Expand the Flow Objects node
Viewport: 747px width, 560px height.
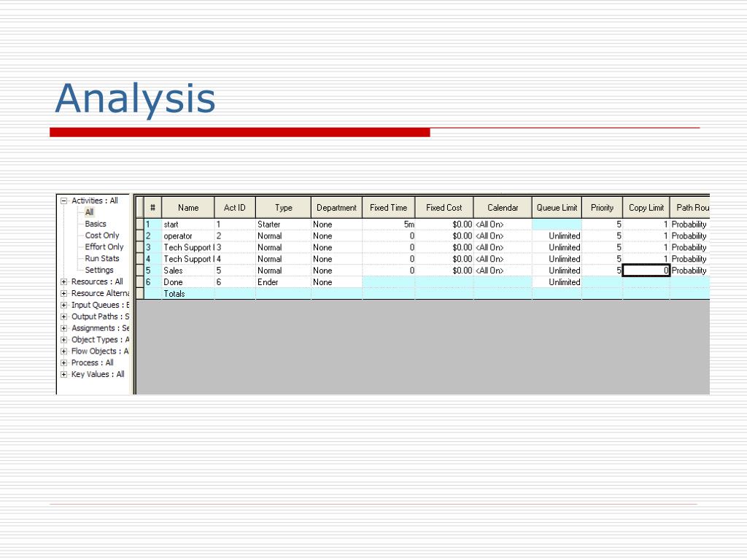tap(64, 351)
